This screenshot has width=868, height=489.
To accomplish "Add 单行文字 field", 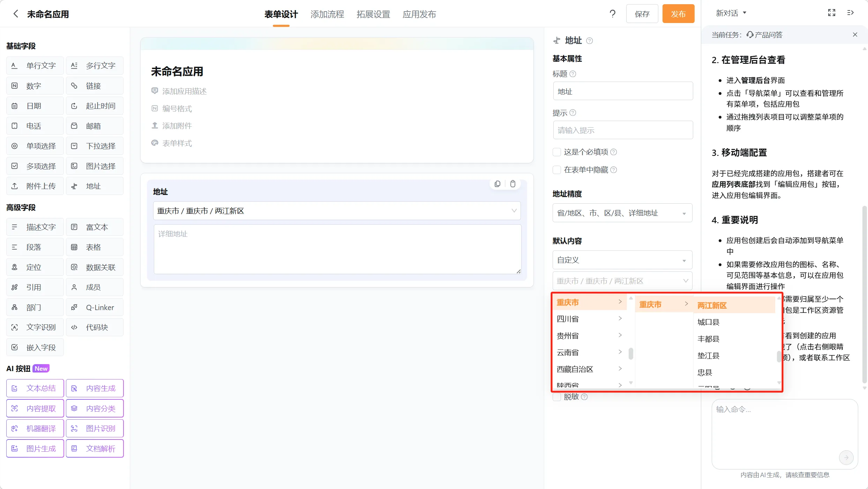I will 35,66.
